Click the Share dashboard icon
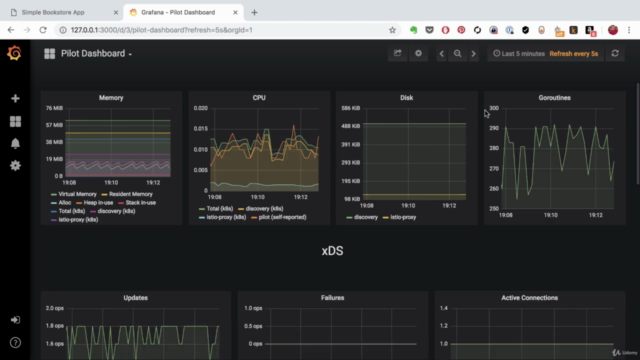Image resolution: width=640 pixels, height=360 pixels. click(x=397, y=53)
